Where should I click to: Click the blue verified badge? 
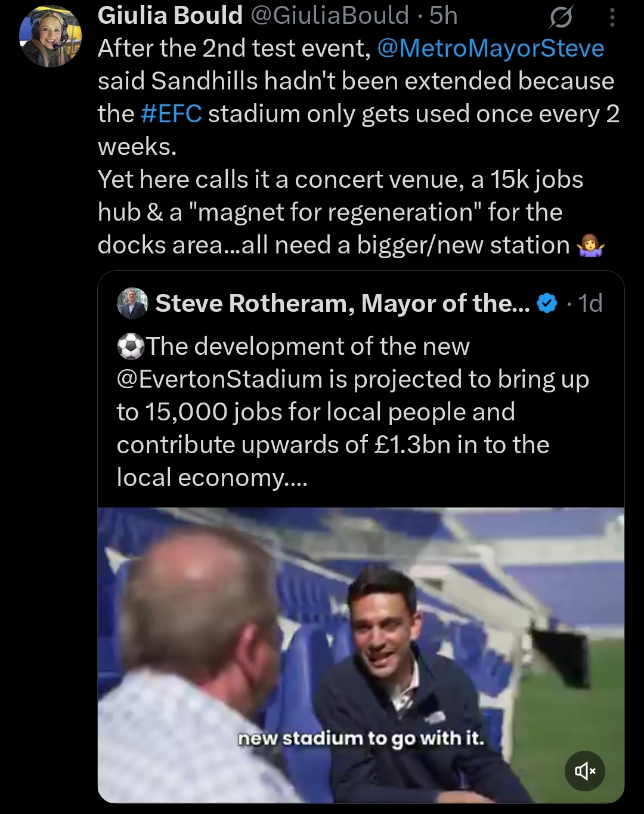pos(547,304)
